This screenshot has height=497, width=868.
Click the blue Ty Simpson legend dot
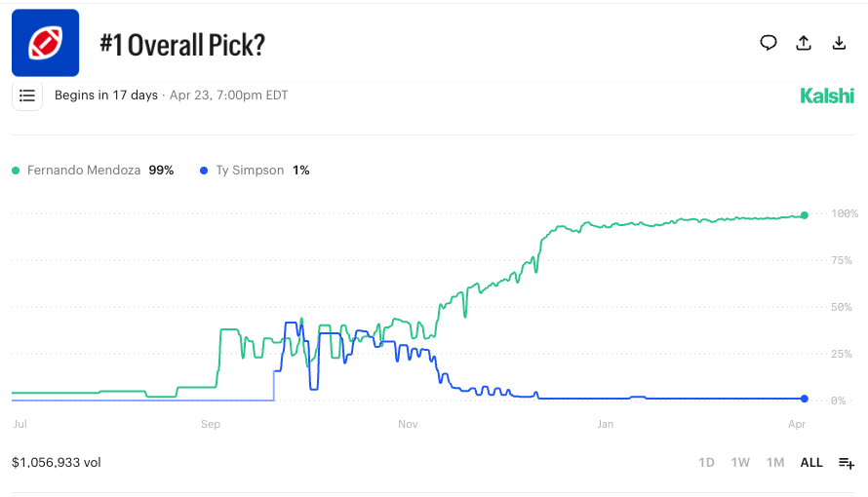[x=203, y=171]
